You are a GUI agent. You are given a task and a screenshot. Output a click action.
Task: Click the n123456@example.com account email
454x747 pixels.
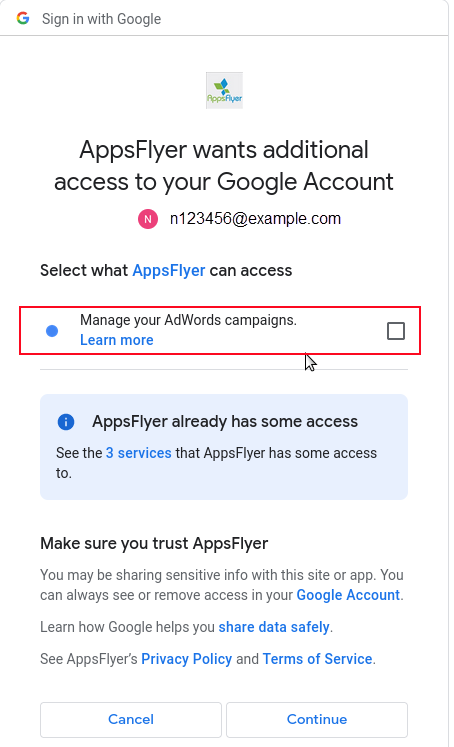coord(255,219)
